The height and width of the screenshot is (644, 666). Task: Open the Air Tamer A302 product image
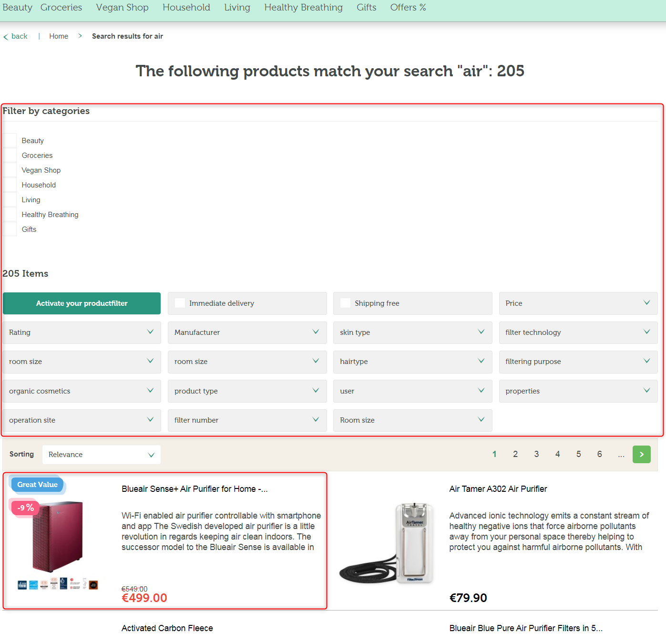point(386,544)
